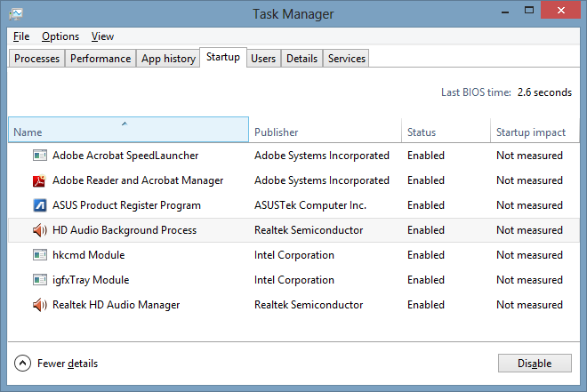Click the Task Manager title bar icon
Screen dimensions: 587x392
17,14
